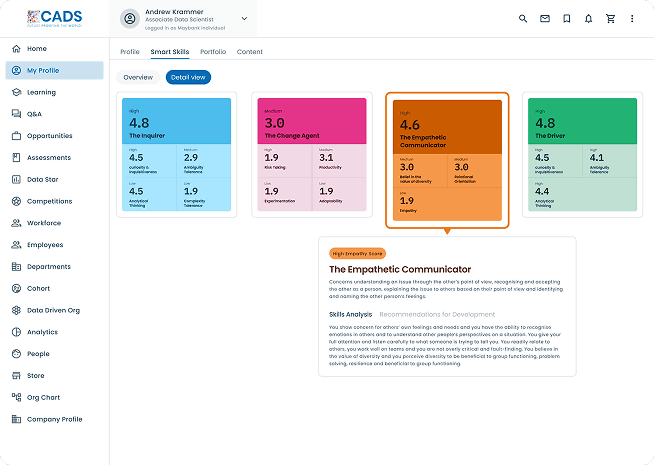Open the Content tab
Viewport: 654px width, 466px height.
[249, 51]
